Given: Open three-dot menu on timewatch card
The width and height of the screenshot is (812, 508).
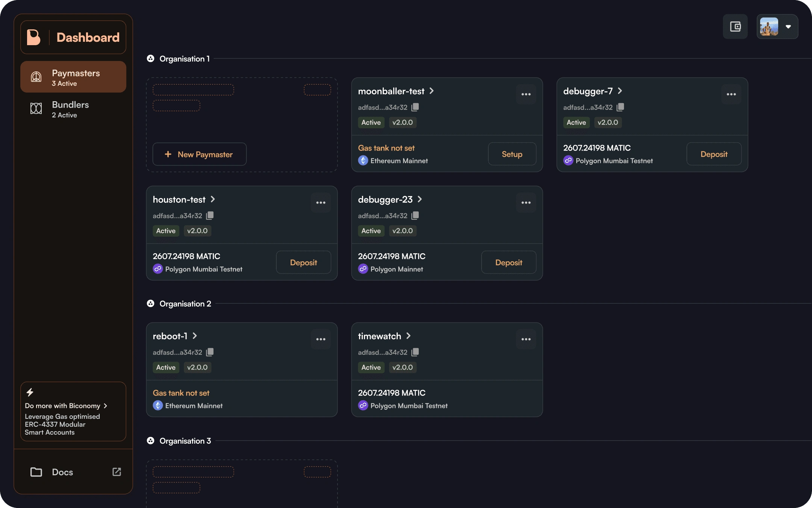Looking at the screenshot, I should (526, 339).
